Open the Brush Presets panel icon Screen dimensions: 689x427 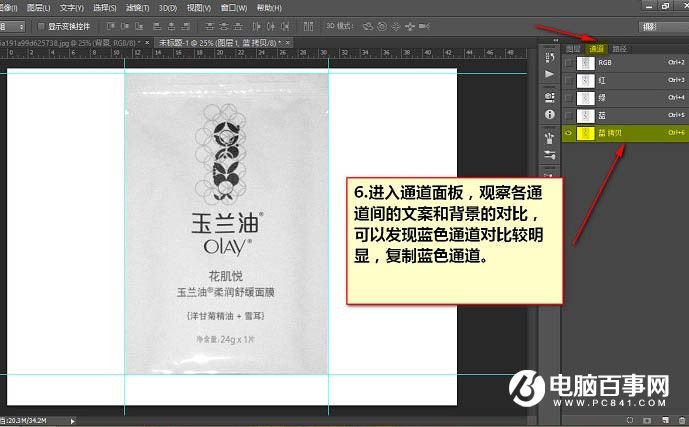(549, 138)
